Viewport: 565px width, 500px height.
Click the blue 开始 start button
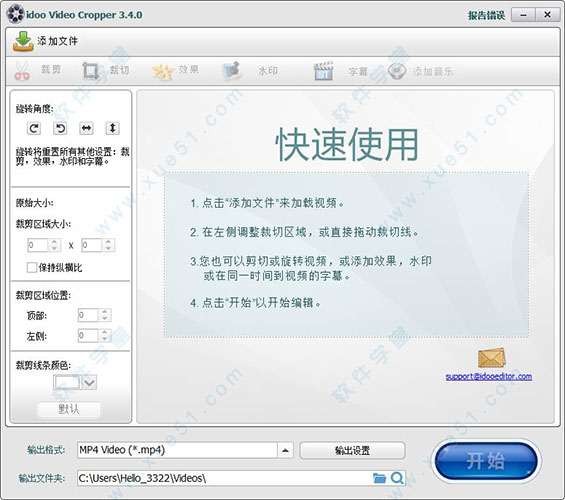tap(486, 461)
